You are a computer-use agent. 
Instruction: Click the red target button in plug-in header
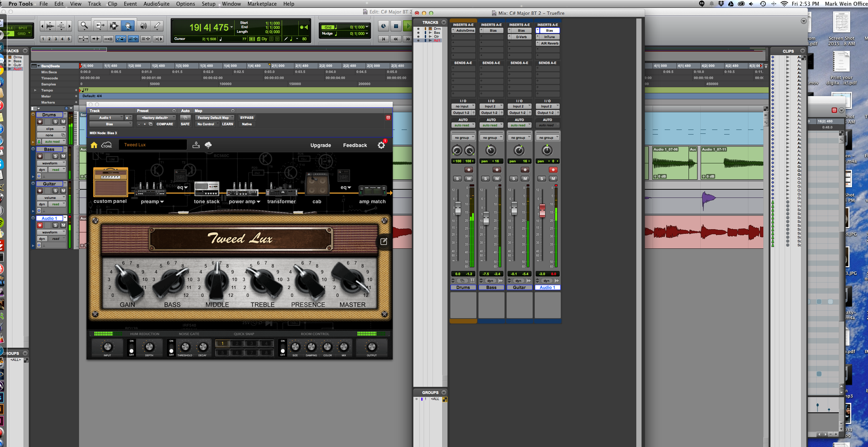(x=388, y=117)
